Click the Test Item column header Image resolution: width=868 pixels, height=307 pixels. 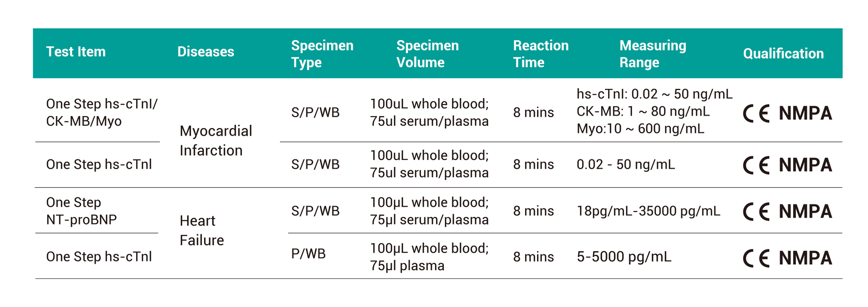click(x=76, y=52)
